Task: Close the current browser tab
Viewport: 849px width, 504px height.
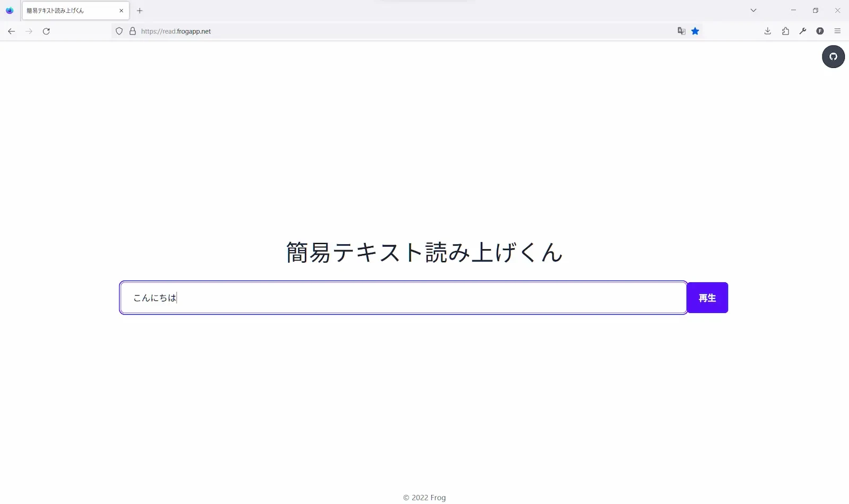Action: click(121, 11)
